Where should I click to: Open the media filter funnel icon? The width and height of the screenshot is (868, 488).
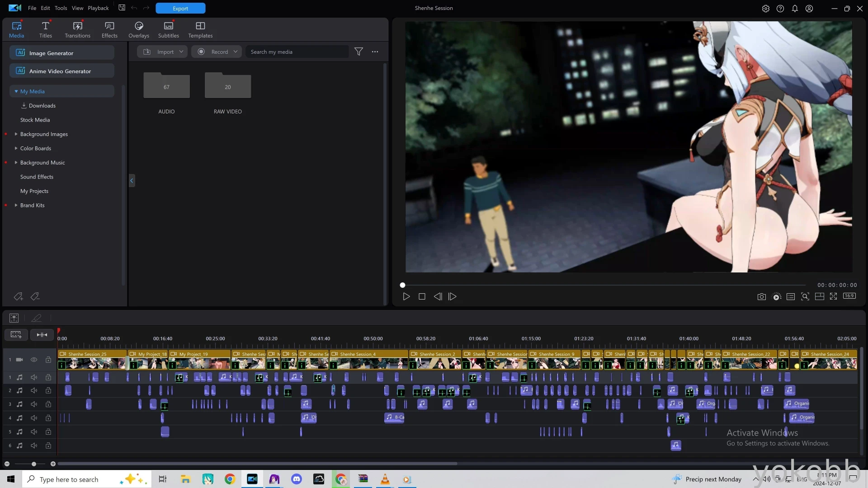[359, 52]
